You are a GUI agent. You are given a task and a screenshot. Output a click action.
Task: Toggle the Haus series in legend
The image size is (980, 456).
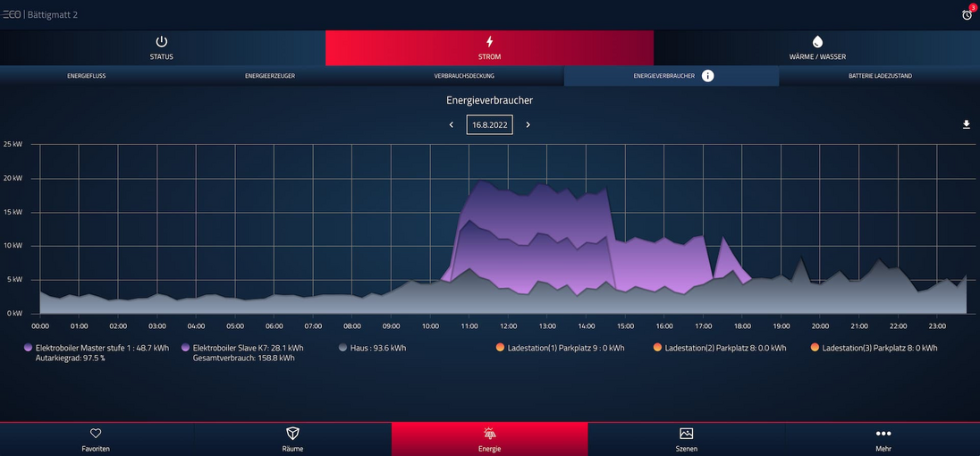click(343, 348)
